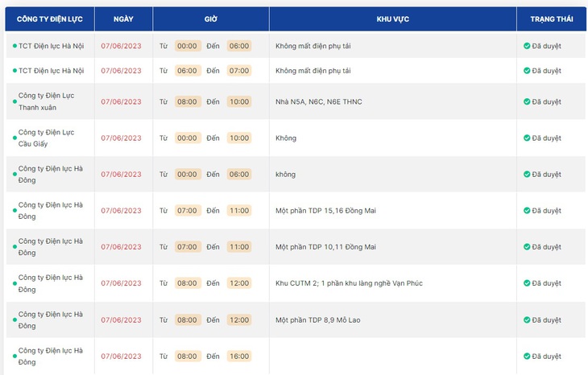Click the approved checkmark icon in Cầu Giấy row
588x375 pixels.
point(527,138)
